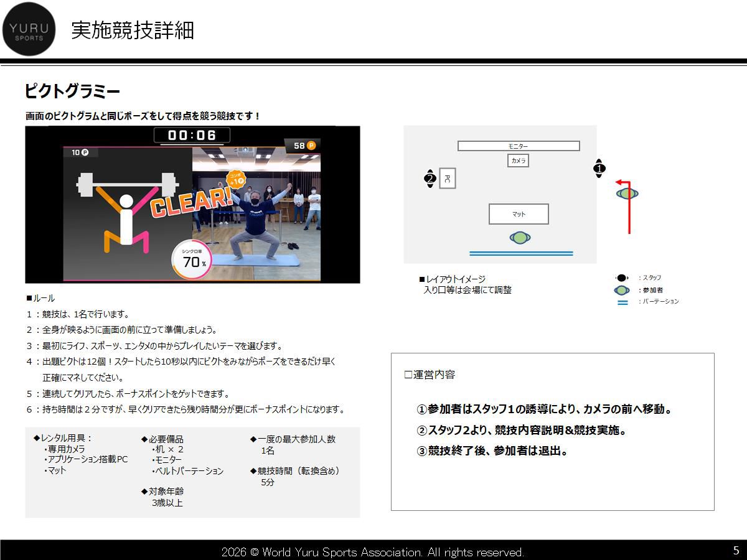The image size is (747, 560).
Task: Click staff marker number 1 in the layout
Action: point(599,168)
